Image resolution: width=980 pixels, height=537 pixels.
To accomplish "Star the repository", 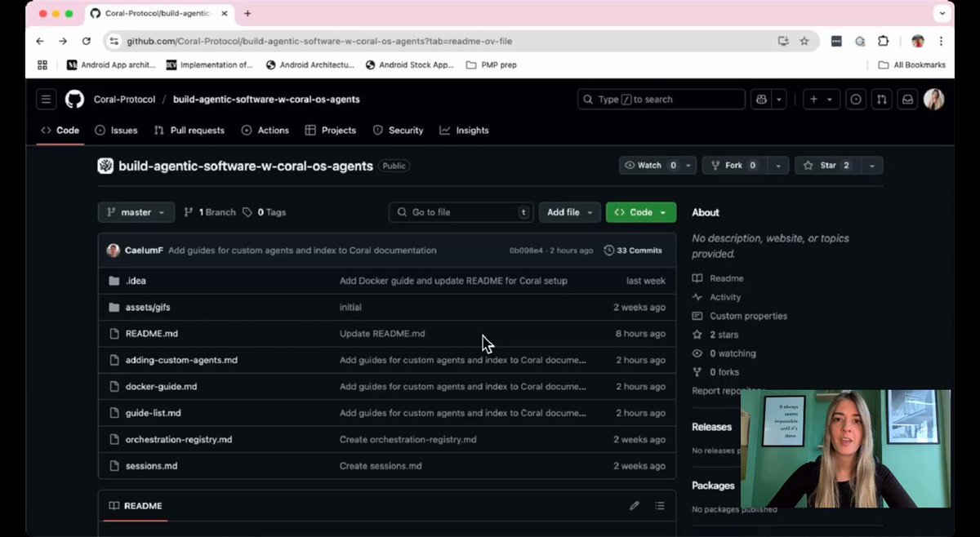I will (x=827, y=166).
